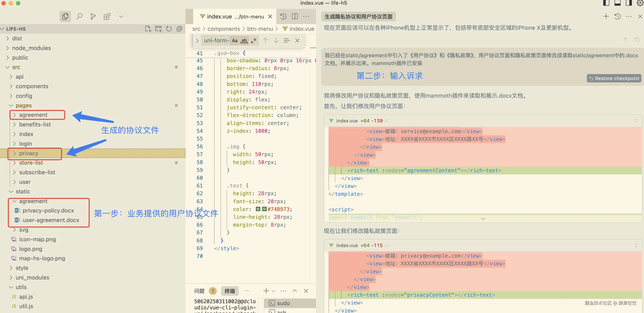Viewport: 644px width, 313px height.
Task: Click the New File icon in explorer
Action: pos(148,29)
